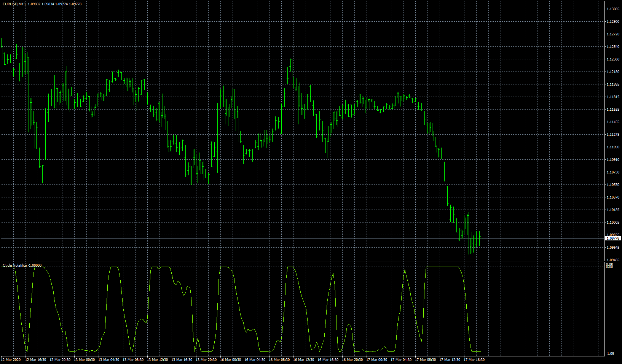Screen dimensions: 622x364
Task: Click time axis label 16 Mar 04:30
Action: (255, 360)
